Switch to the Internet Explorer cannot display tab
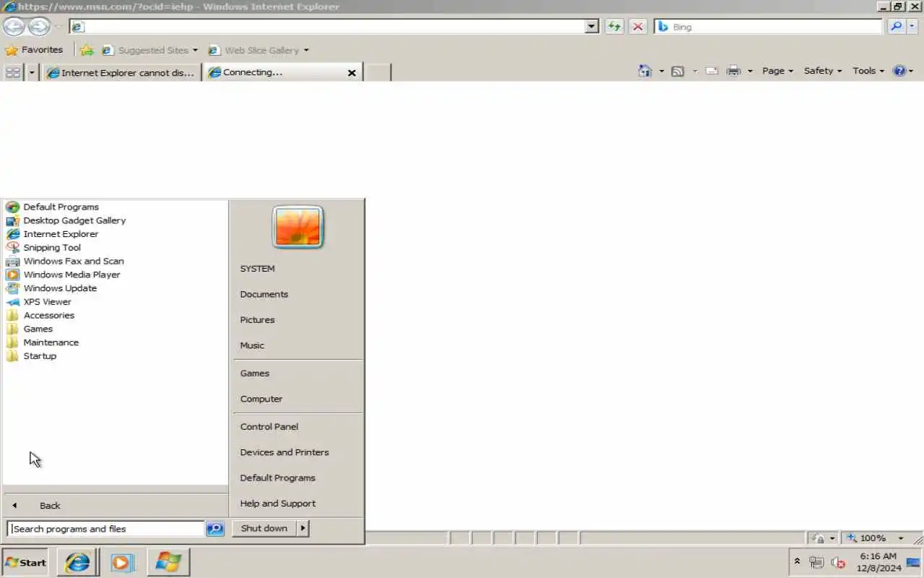The width and height of the screenshot is (924, 578). [121, 72]
